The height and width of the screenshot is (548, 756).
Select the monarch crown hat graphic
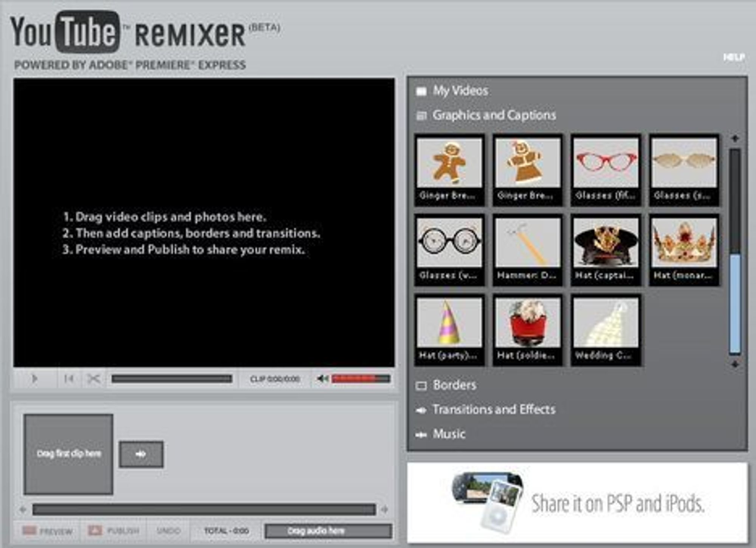[x=684, y=250]
